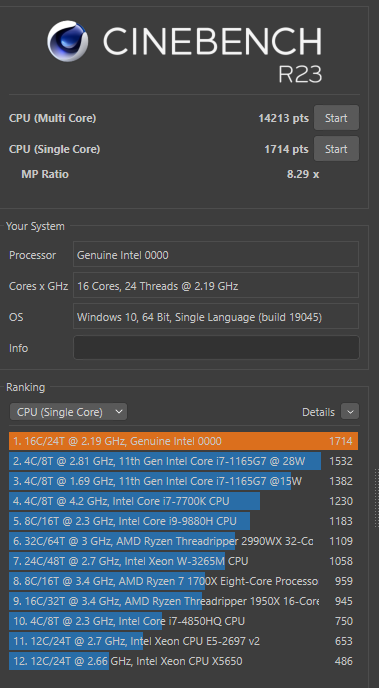Click the 1714 pts single core score
379x688 pixels.
pyautogui.click(x=286, y=149)
